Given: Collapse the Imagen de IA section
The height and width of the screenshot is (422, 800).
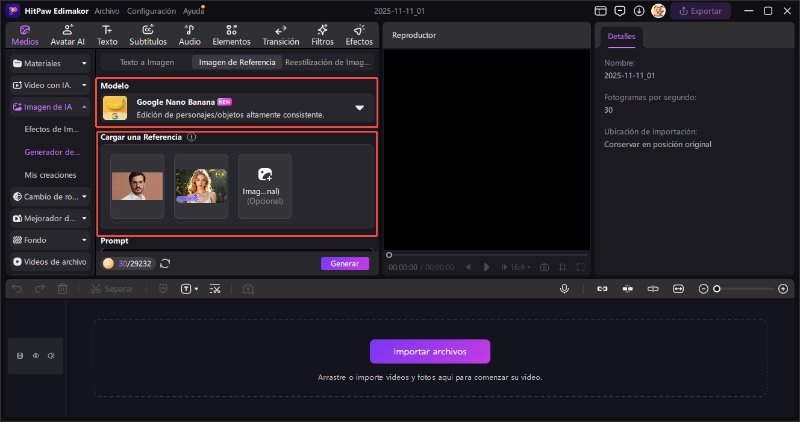Looking at the screenshot, I should pyautogui.click(x=50, y=107).
